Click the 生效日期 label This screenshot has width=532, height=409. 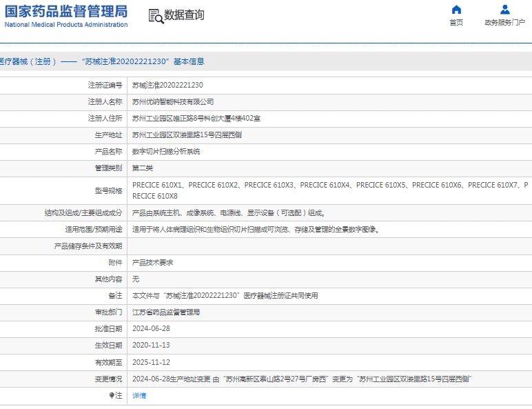[x=109, y=345]
